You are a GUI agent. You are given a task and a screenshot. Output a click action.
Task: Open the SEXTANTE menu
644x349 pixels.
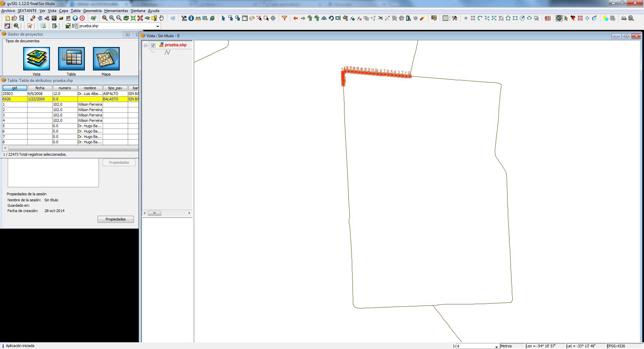[x=27, y=11]
